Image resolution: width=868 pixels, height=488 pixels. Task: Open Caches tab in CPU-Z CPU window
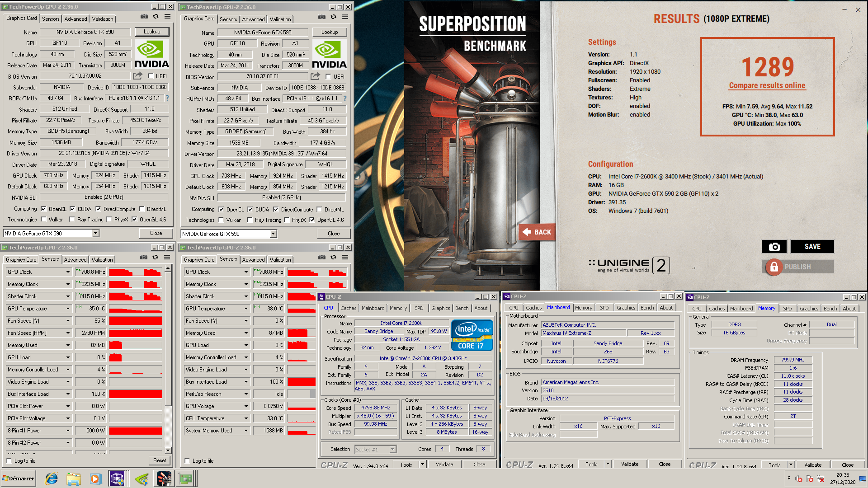(348, 308)
